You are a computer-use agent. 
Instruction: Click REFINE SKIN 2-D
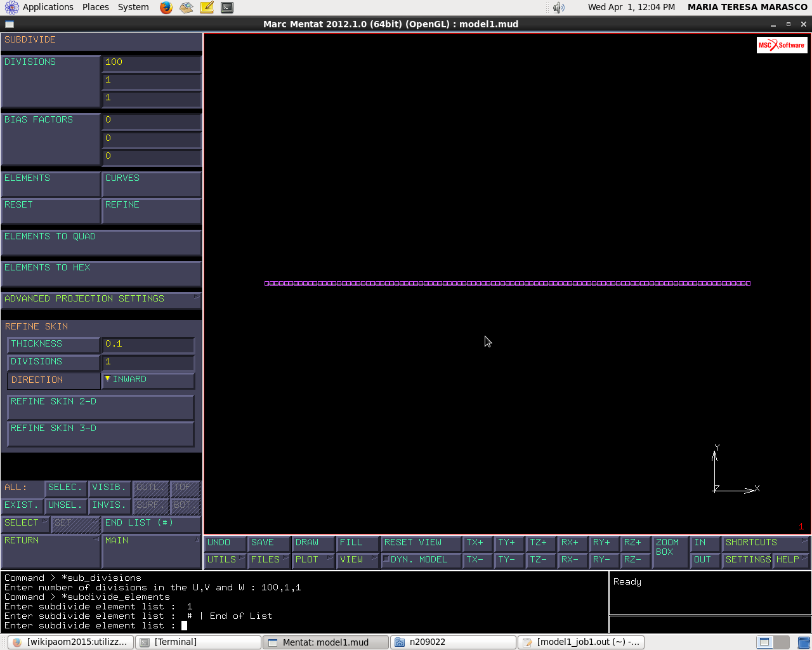[100, 407]
